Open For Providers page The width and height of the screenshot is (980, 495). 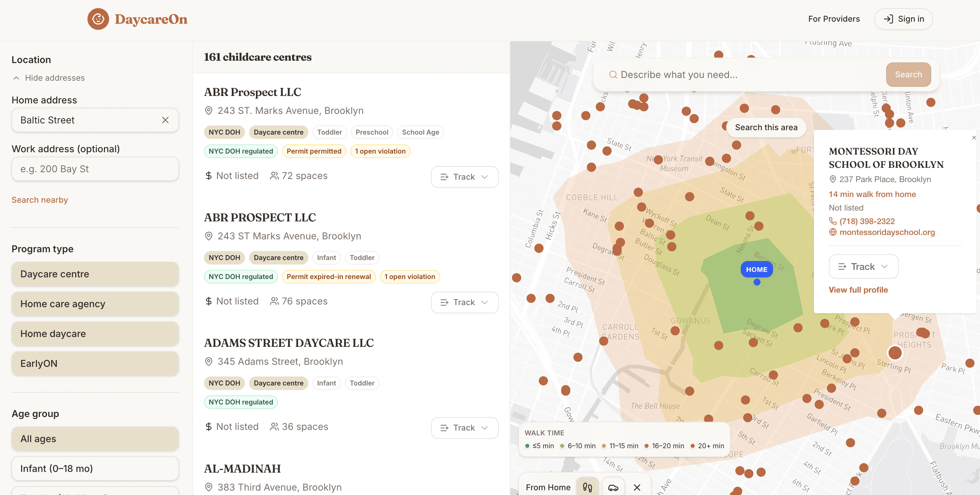coord(834,19)
